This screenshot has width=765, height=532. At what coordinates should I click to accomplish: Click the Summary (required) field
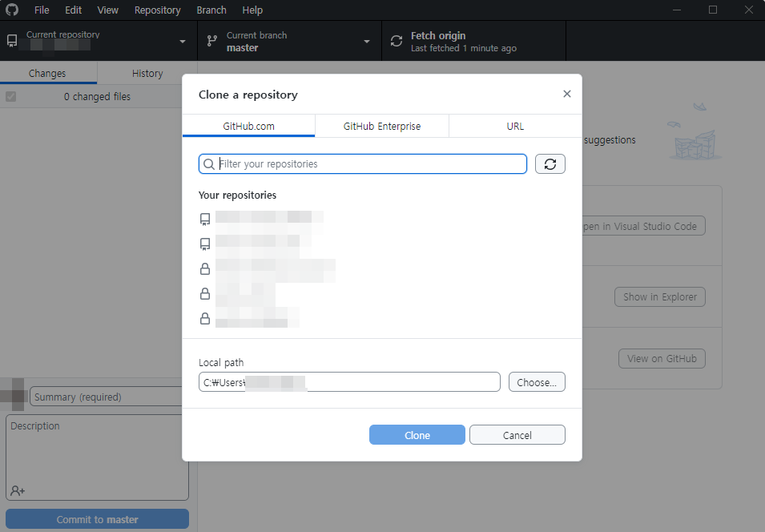106,397
